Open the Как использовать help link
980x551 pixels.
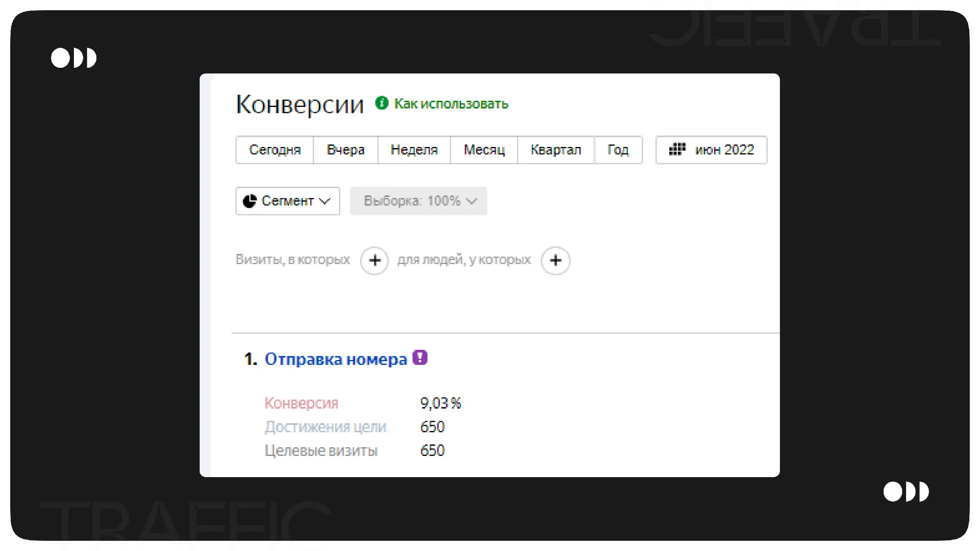click(451, 104)
